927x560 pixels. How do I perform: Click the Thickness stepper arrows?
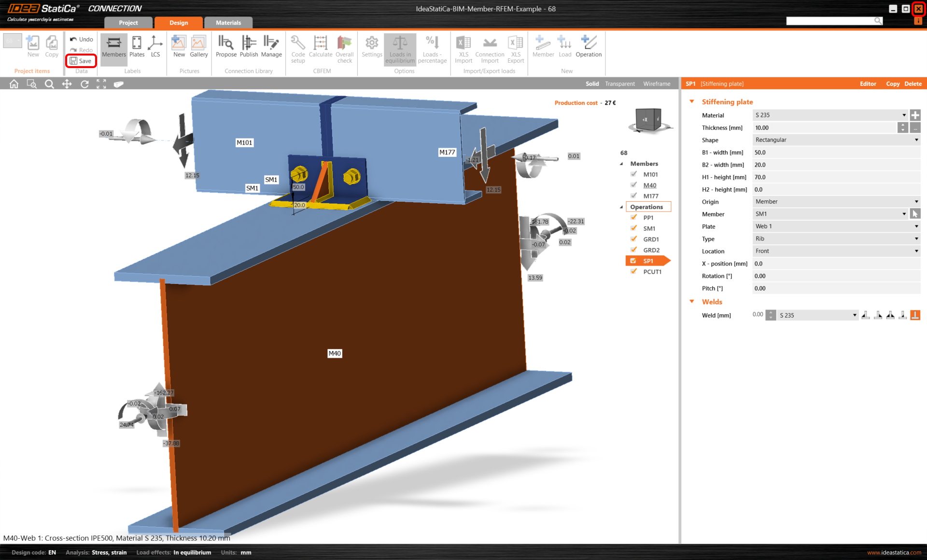(x=902, y=127)
